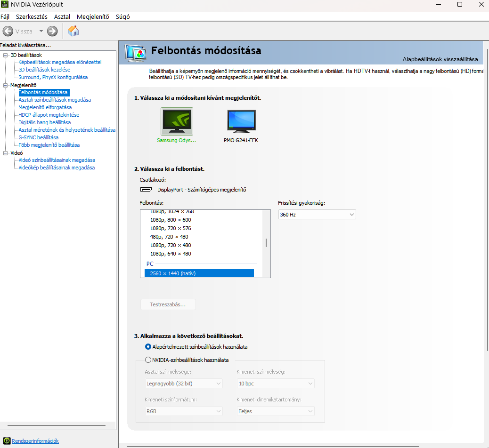Open Videókép beállításainak megadása
The height and width of the screenshot is (448, 489).
click(x=57, y=168)
